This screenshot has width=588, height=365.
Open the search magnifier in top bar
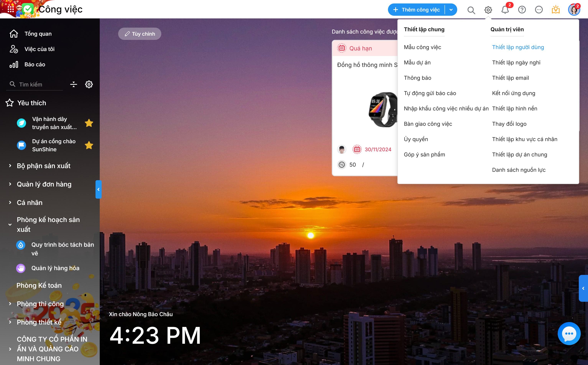pos(471,10)
